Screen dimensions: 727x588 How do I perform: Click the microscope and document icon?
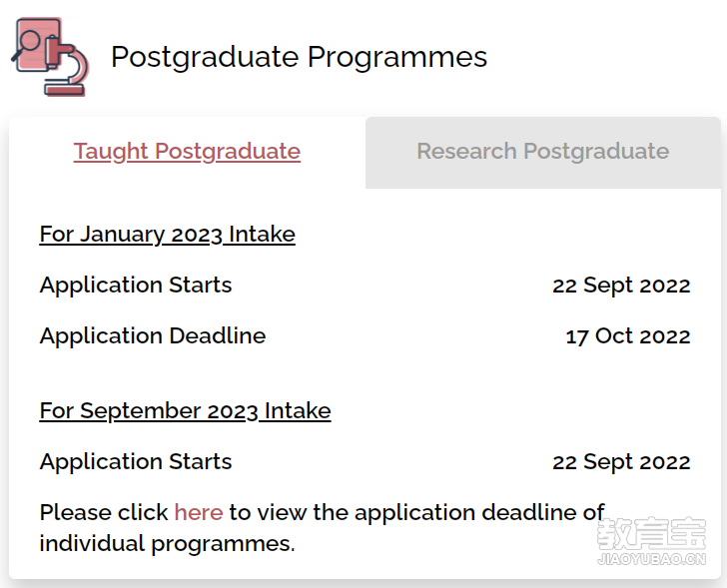[50, 57]
